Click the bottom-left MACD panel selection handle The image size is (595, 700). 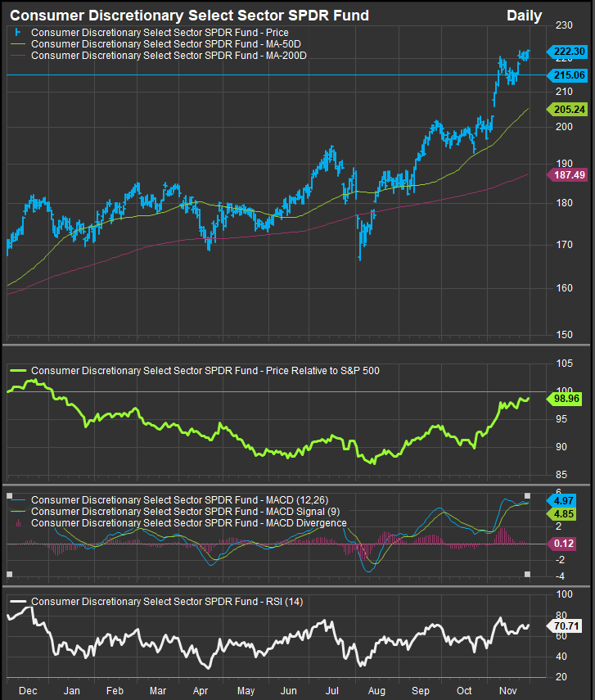point(9,574)
